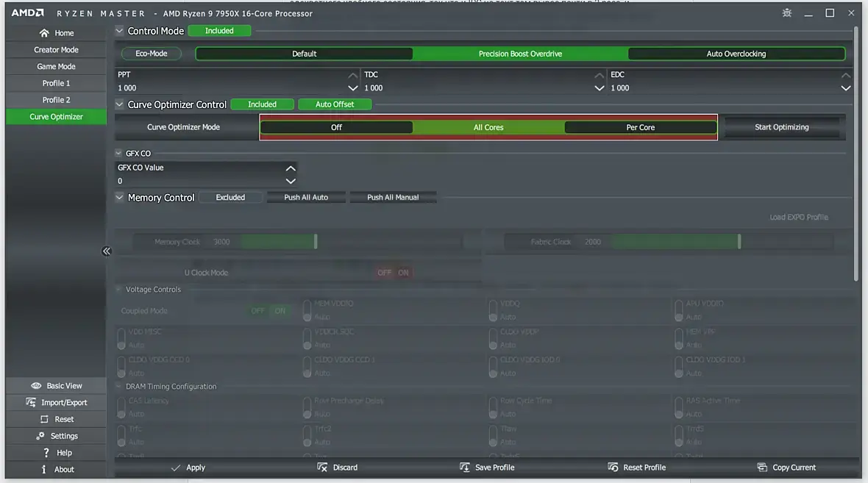Increase the EDC value with the up arrow
Image resolution: width=868 pixels, height=483 pixels.
click(845, 75)
